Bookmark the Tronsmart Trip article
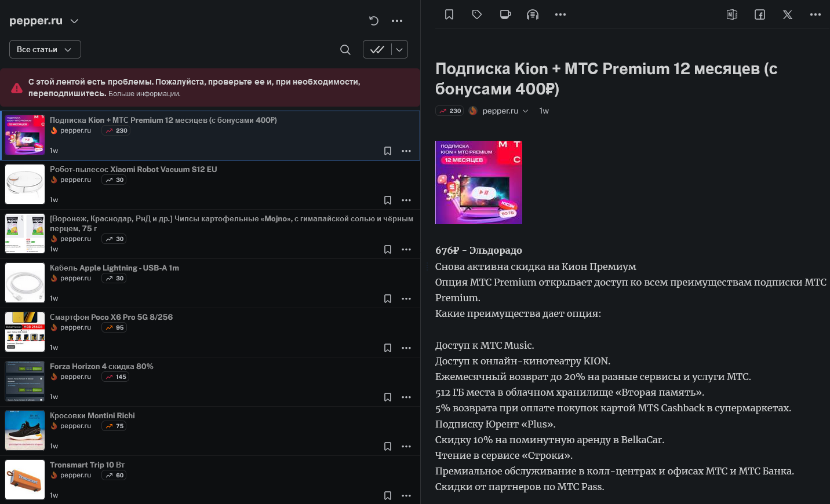Image resolution: width=830 pixels, height=504 pixels. coord(388,495)
